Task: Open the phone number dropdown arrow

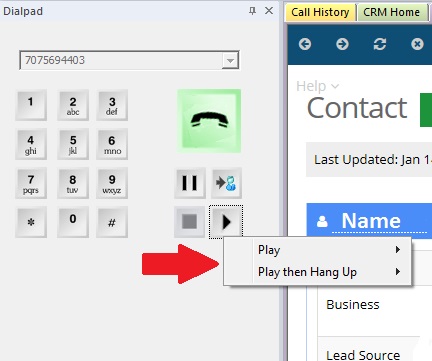Action: coord(230,60)
